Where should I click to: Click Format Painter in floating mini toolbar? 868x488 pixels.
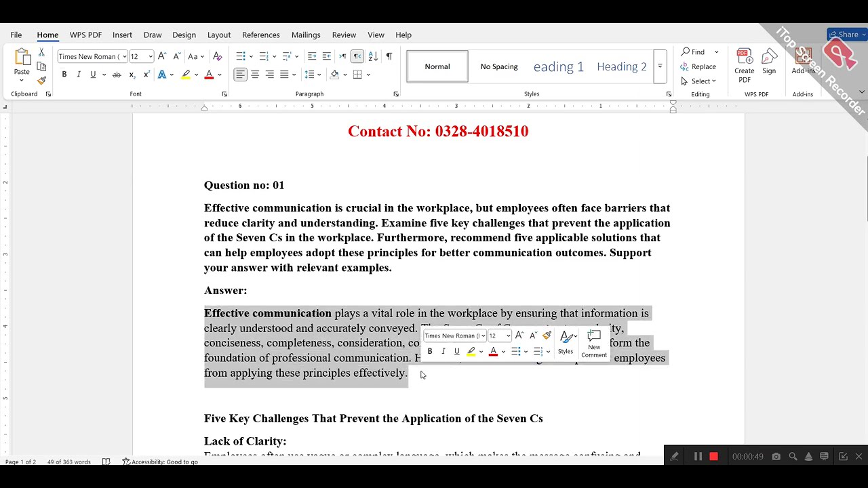point(547,335)
